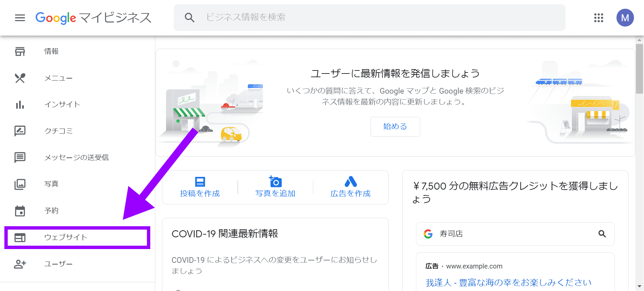Click the 始める button
The image size is (644, 291).
395,127
